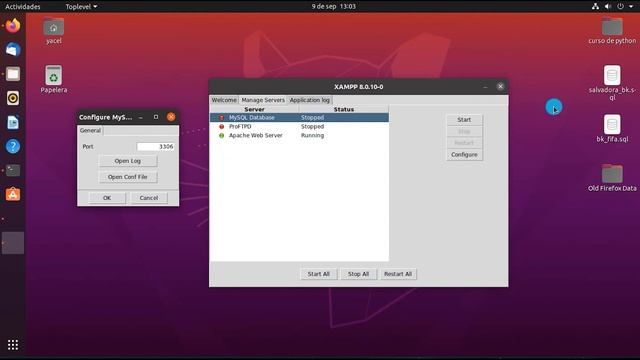Select the bk_fifa.sql file icon
This screenshot has width=640, height=360.
(x=612, y=124)
